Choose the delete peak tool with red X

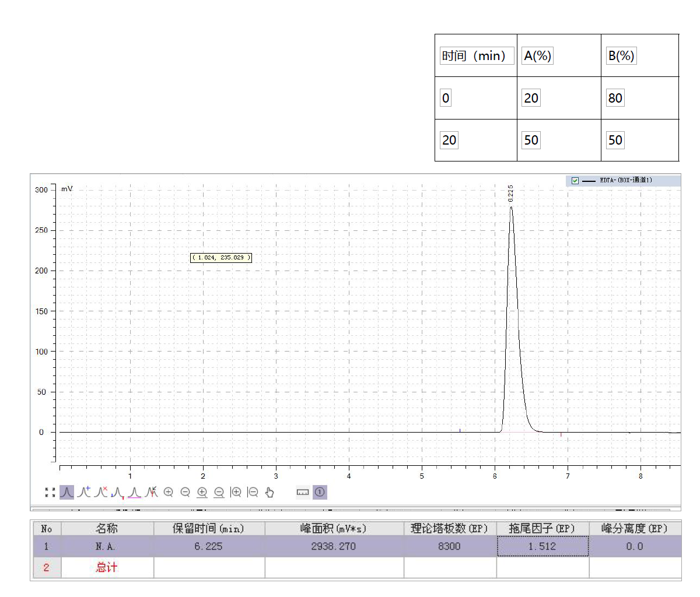[x=101, y=493]
